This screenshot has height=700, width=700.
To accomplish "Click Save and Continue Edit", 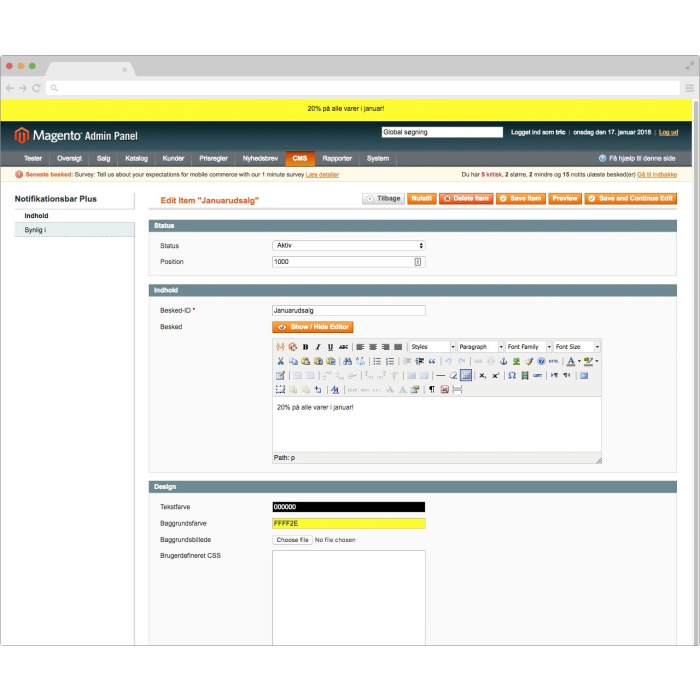I will click(631, 199).
